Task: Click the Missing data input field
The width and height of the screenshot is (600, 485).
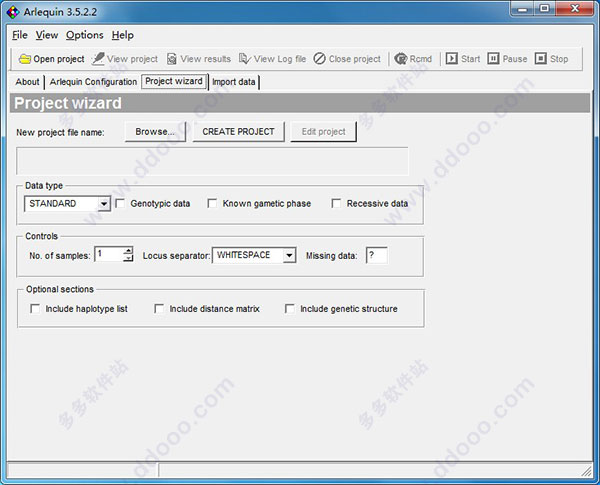Action: click(x=377, y=255)
